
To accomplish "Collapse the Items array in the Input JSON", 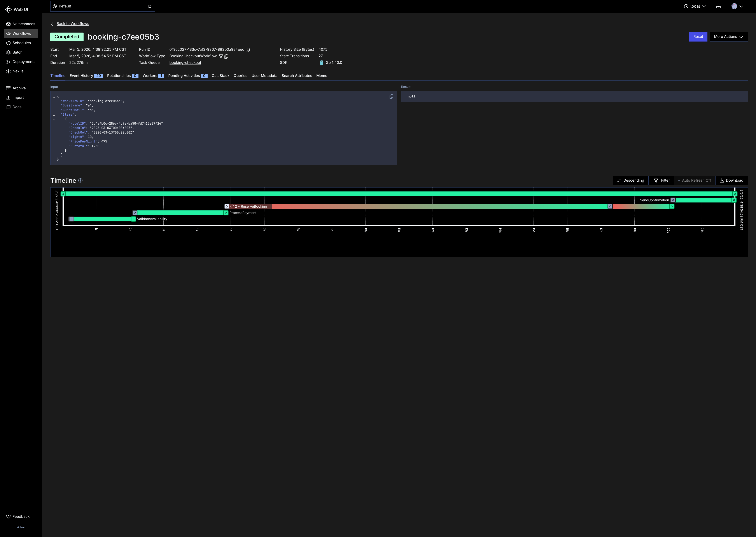I will click(54, 115).
